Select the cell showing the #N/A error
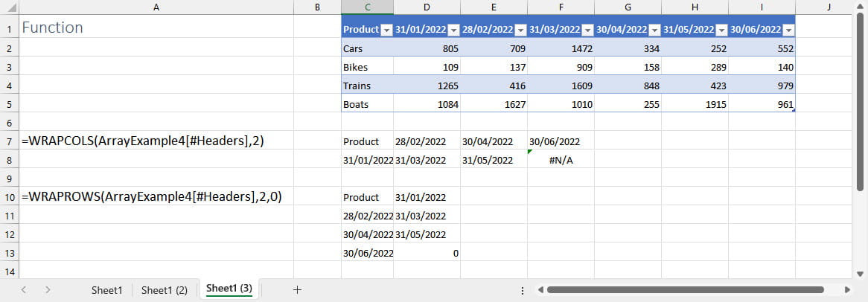The image size is (868, 302). [561, 159]
